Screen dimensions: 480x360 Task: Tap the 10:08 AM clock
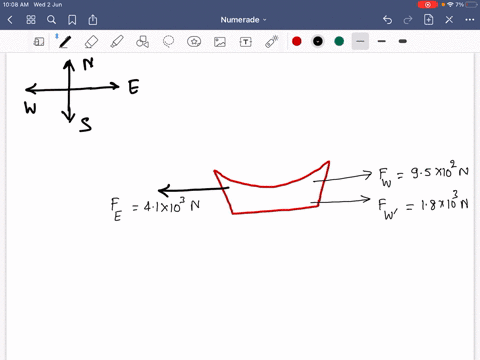point(16,5)
